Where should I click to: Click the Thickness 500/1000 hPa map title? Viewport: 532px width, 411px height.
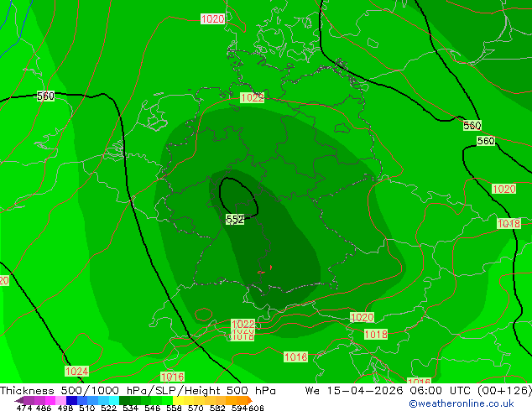tap(138, 391)
